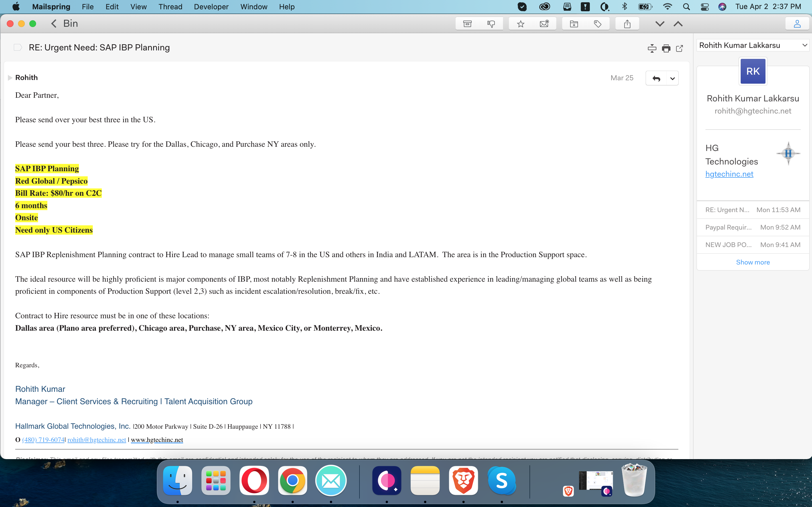812x507 pixels.
Task: Toggle the importance marker beside subject
Action: point(18,48)
